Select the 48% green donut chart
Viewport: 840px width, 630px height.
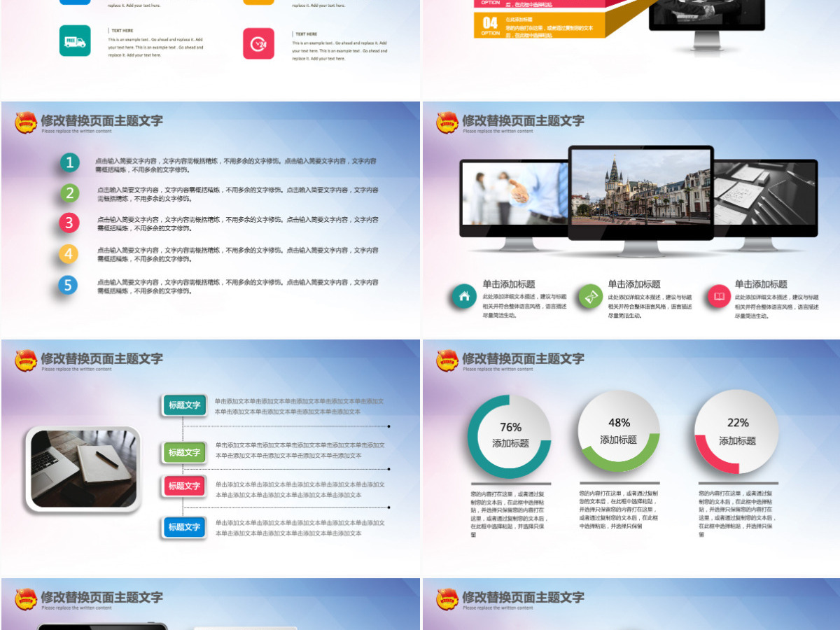point(619,431)
